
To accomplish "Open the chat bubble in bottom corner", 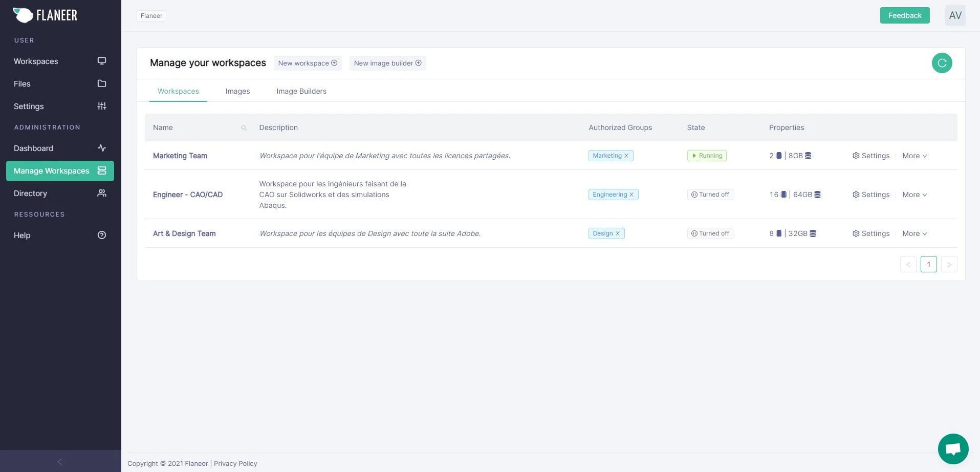I will pos(952,448).
